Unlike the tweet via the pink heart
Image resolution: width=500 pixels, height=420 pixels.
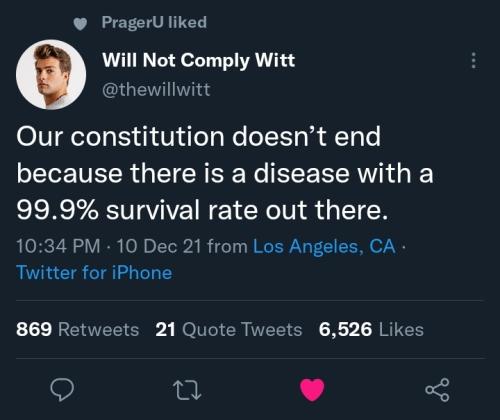[312, 389]
